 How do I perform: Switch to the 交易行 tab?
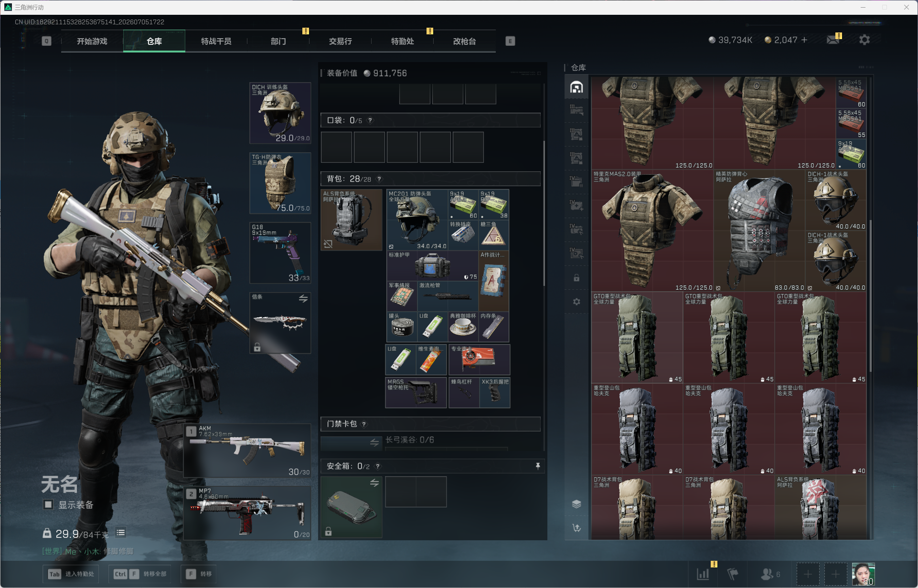click(340, 41)
